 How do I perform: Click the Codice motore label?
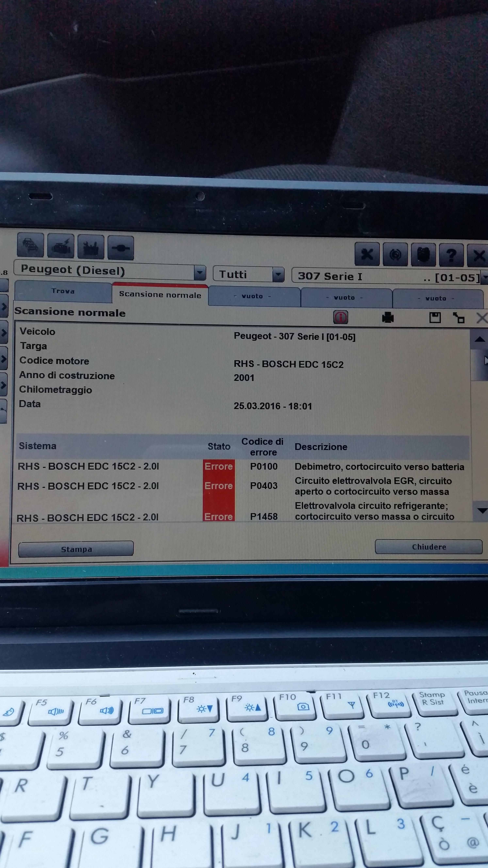click(54, 361)
